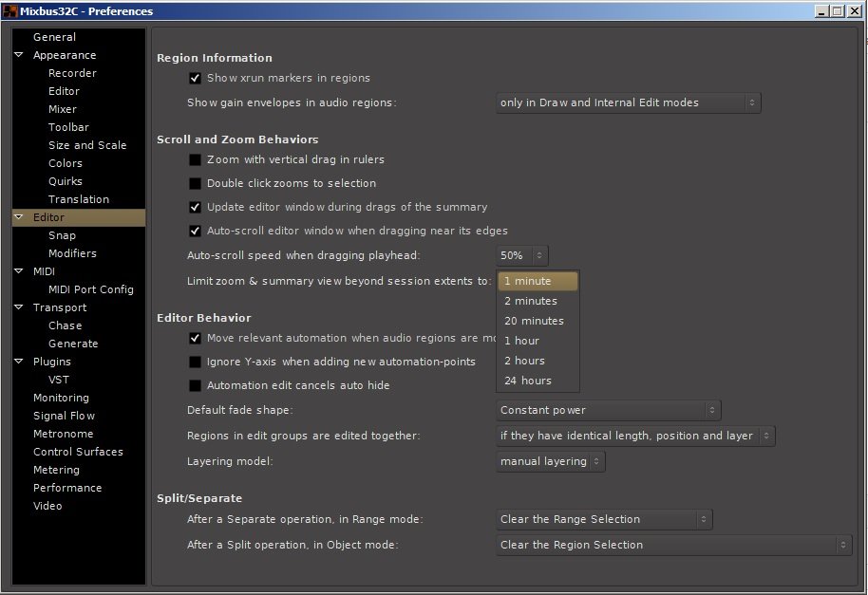The image size is (868, 595).
Task: Enable Double click zooms to selection
Action: (x=195, y=183)
